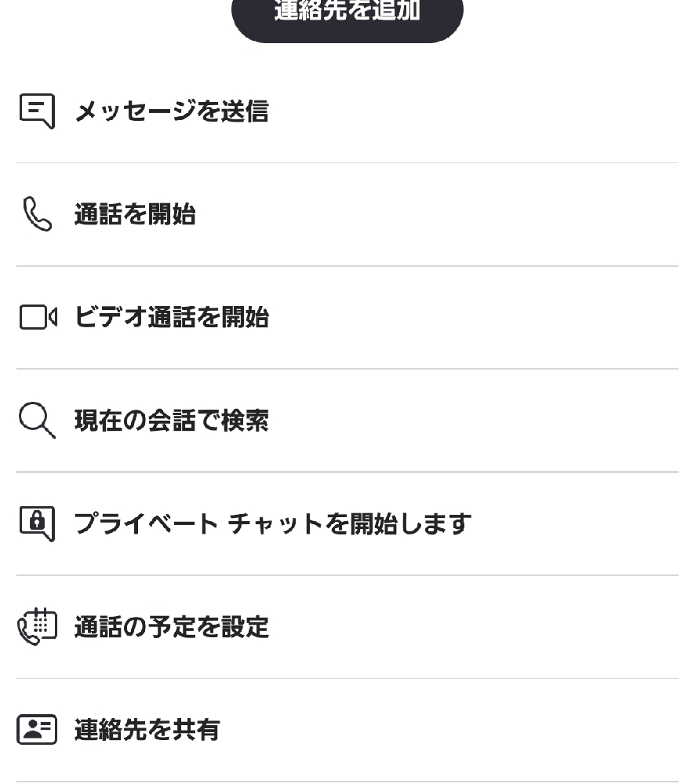Click the speech bubble message icon
The image size is (695, 784).
[37, 111]
